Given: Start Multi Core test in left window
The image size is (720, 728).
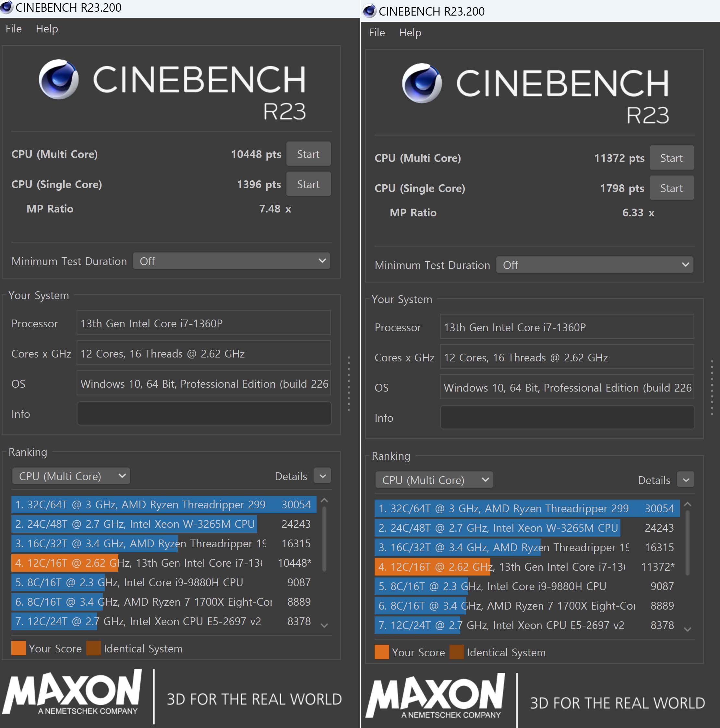Looking at the screenshot, I should pos(308,154).
